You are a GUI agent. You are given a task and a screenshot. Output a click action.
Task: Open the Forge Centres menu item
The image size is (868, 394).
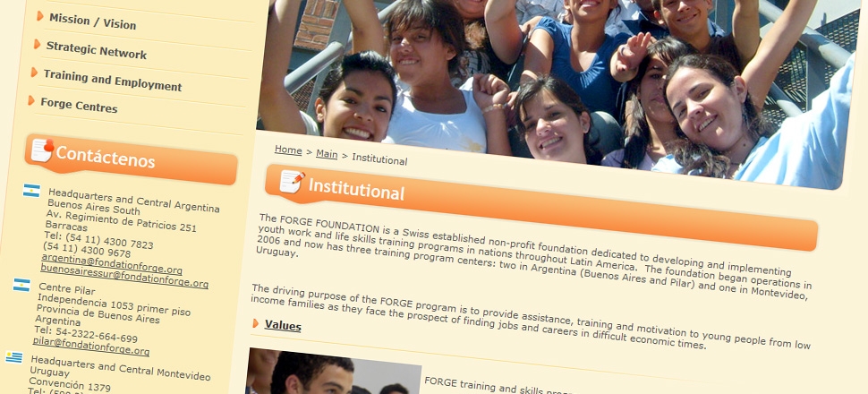(79, 104)
